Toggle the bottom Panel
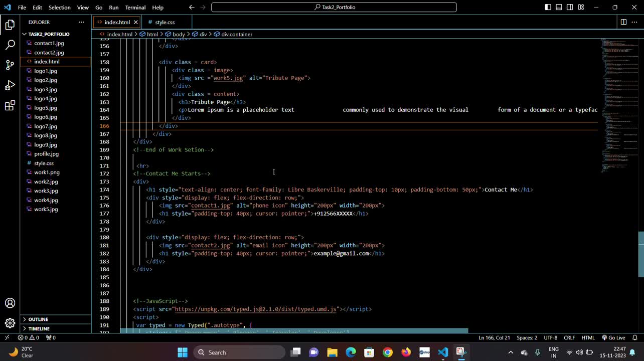Viewport: 644px width, 361px height. pos(559,7)
